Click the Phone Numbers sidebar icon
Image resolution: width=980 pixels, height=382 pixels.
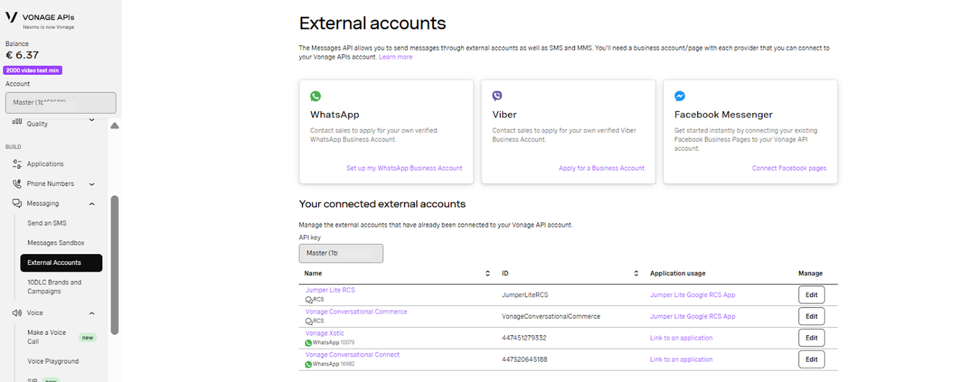pyautogui.click(x=17, y=184)
